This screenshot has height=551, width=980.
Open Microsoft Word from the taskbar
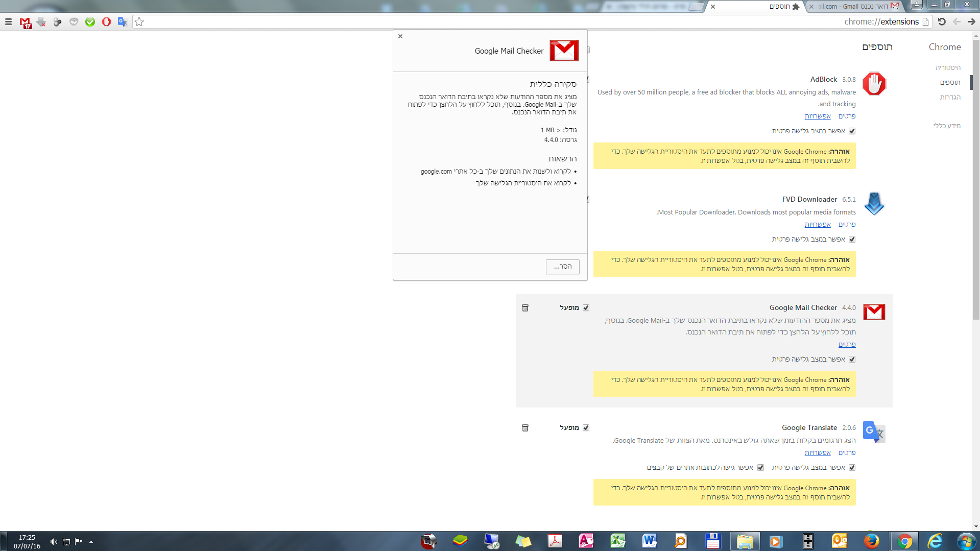[650, 541]
